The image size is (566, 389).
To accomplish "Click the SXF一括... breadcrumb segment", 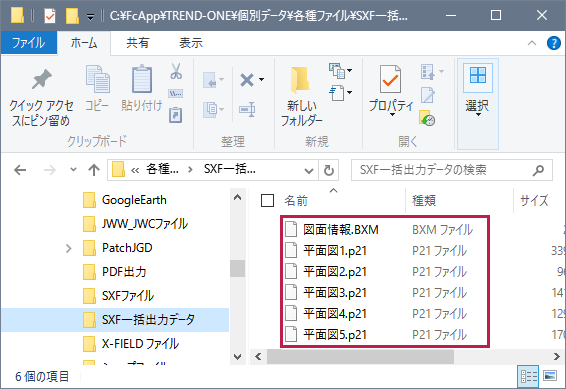I will point(230,169).
